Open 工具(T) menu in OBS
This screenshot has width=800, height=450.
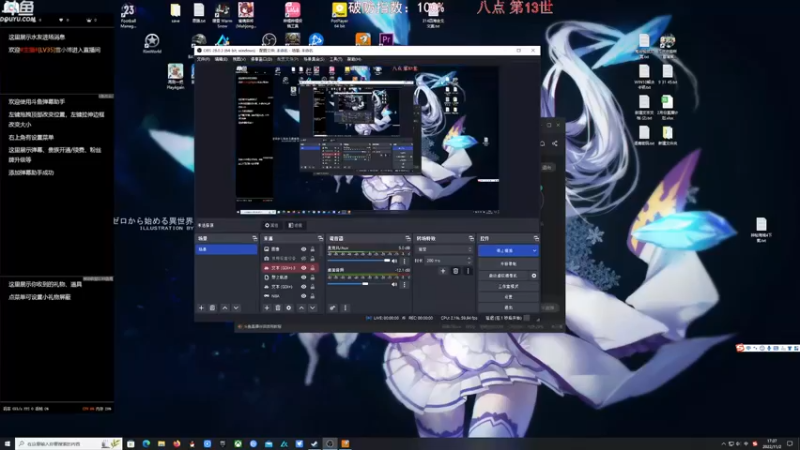(x=335, y=59)
